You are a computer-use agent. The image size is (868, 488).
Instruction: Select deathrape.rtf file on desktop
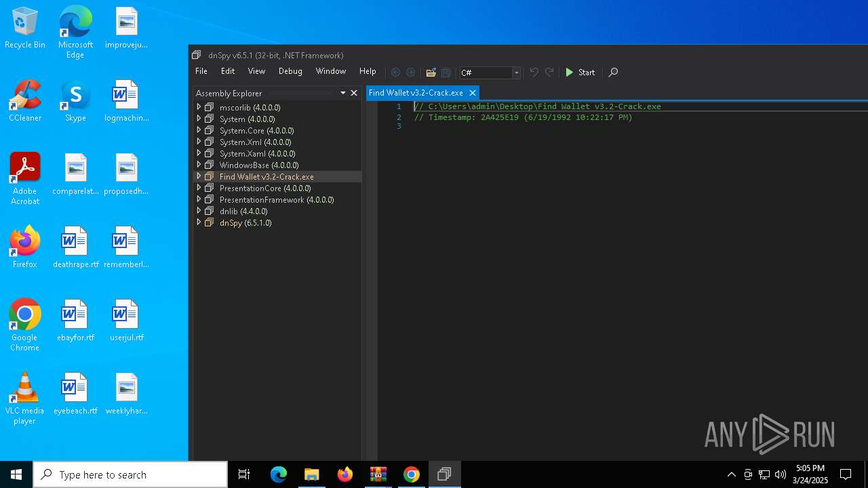(75, 247)
